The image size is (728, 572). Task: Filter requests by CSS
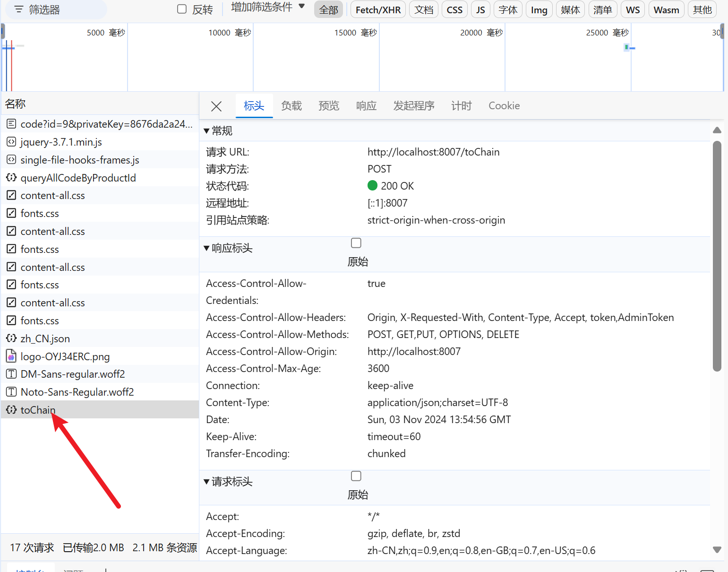pos(454,9)
